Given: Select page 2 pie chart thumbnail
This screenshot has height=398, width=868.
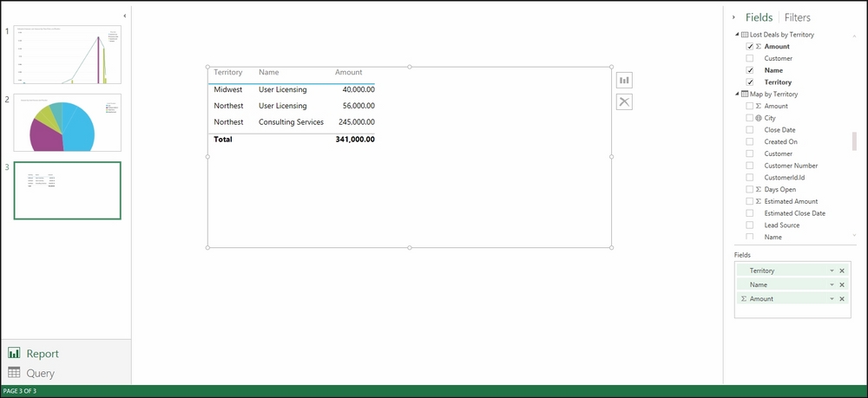Looking at the screenshot, I should [x=68, y=122].
